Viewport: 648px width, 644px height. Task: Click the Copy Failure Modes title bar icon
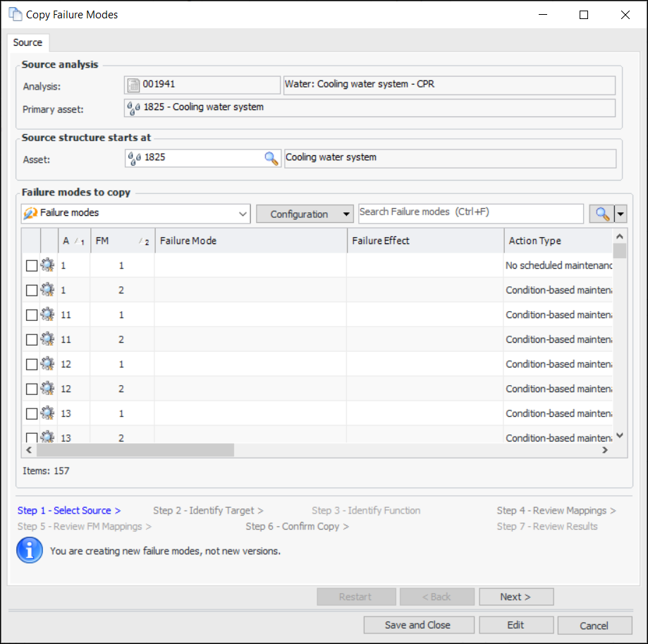coord(15,14)
